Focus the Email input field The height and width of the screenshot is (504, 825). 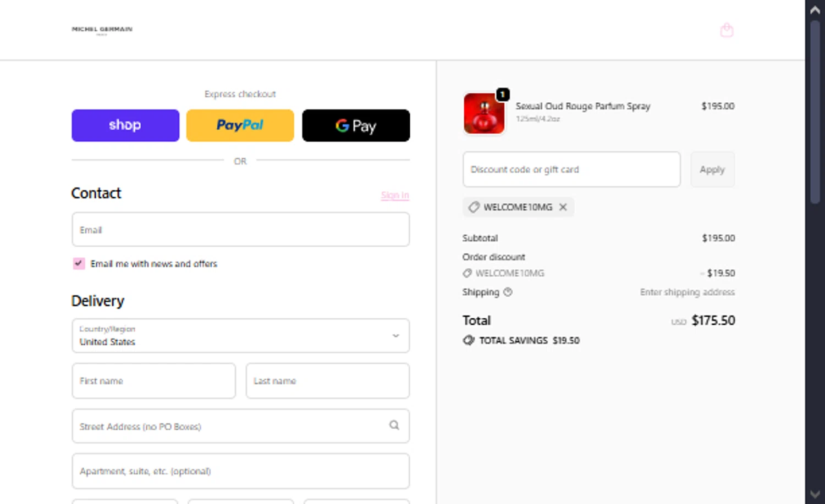tap(240, 229)
